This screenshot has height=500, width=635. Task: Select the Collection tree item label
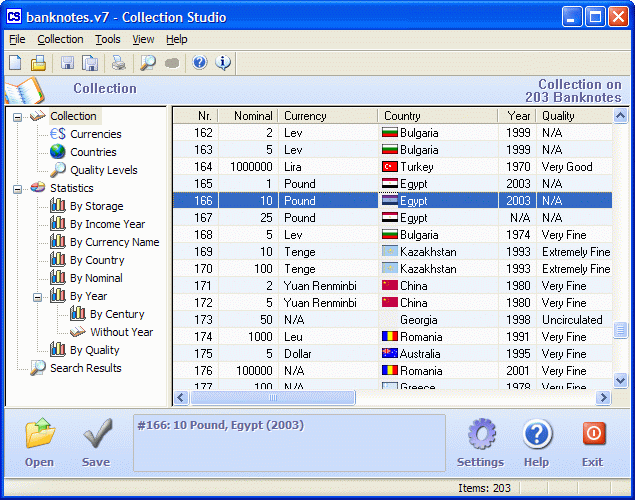pyautogui.click(x=73, y=116)
